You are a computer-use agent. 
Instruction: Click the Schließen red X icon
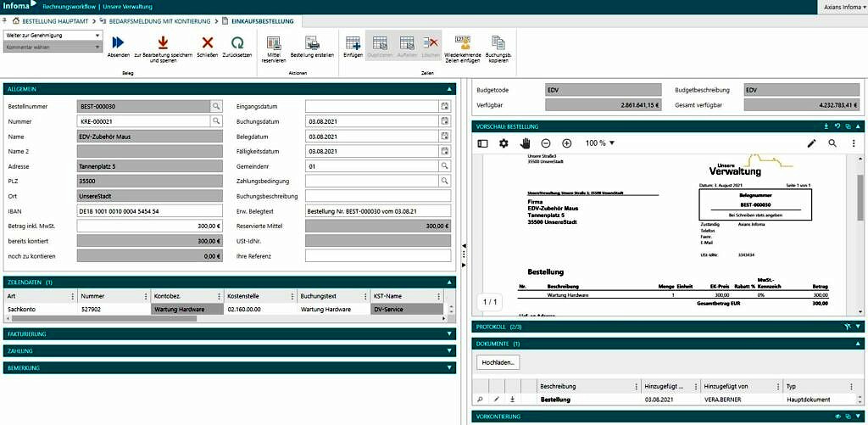tap(208, 42)
